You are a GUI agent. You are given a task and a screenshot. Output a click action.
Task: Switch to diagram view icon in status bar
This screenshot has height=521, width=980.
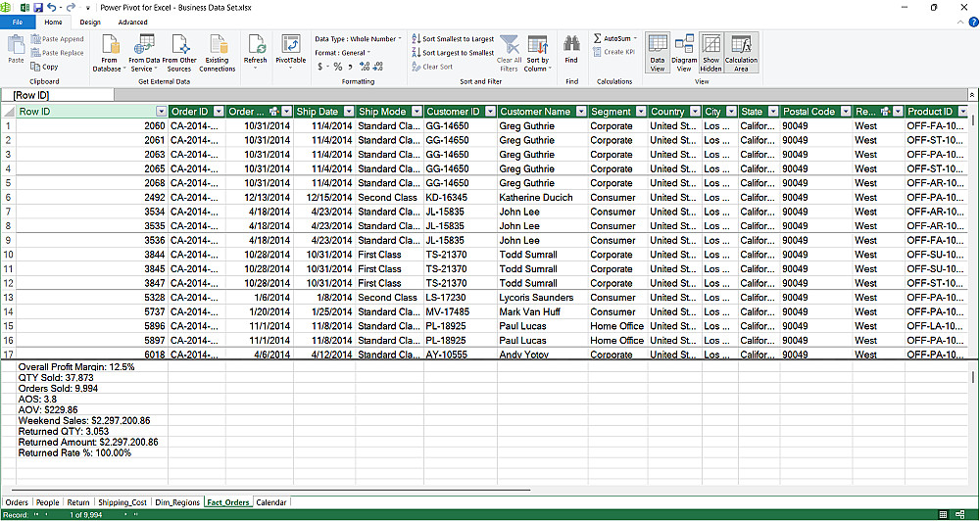(959, 514)
